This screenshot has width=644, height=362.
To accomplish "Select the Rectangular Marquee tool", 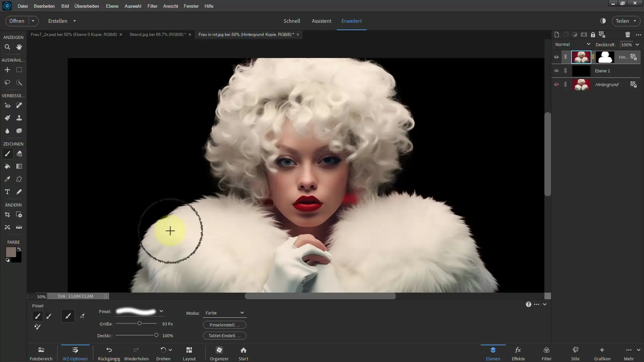I will (x=19, y=70).
